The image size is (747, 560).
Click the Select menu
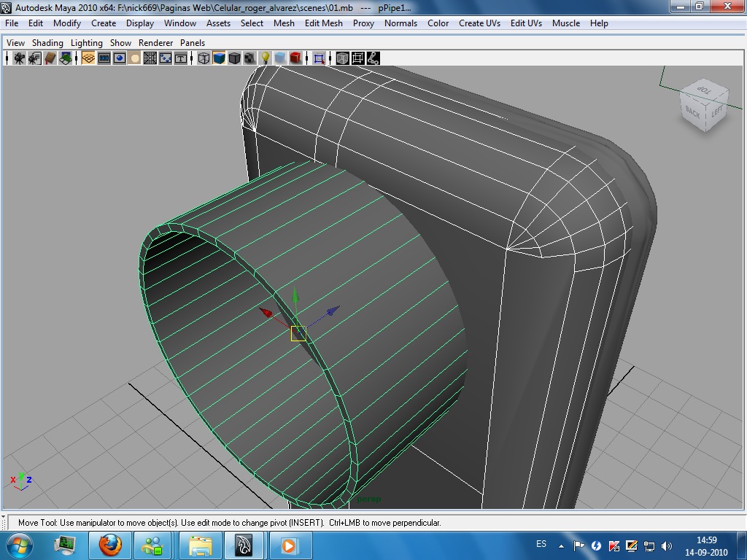coord(252,23)
